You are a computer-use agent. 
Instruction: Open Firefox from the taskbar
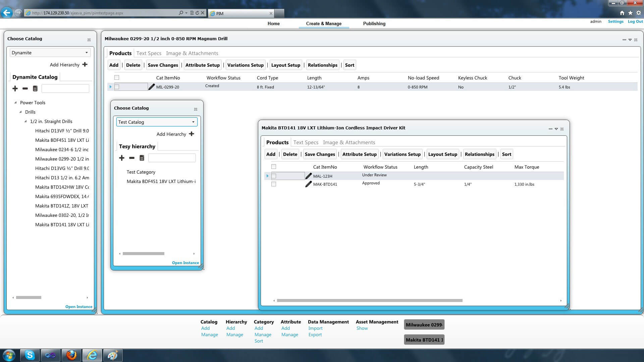[x=71, y=355]
